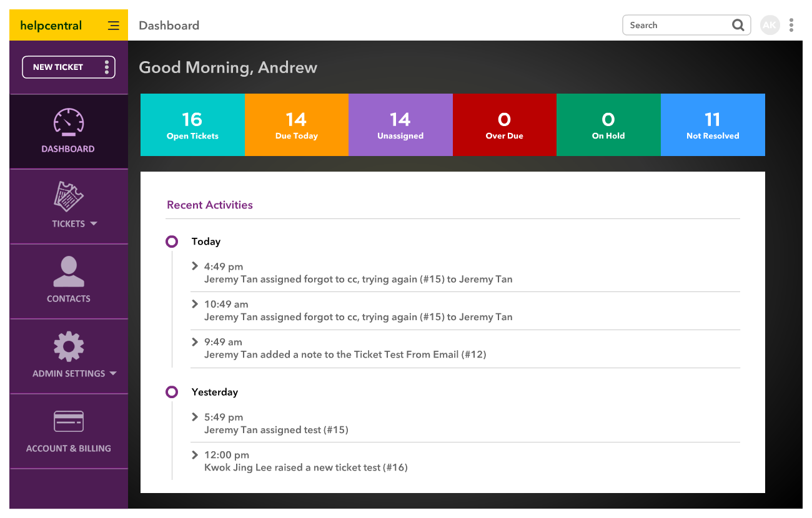
Task: Expand the 12:00 pm activity entry
Action: coord(195,454)
